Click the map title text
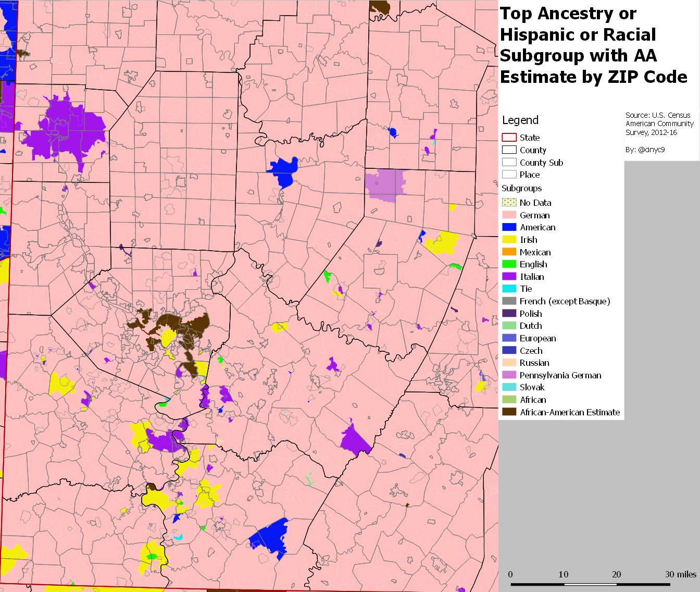Viewport: 700px width, 592px height. point(594,45)
